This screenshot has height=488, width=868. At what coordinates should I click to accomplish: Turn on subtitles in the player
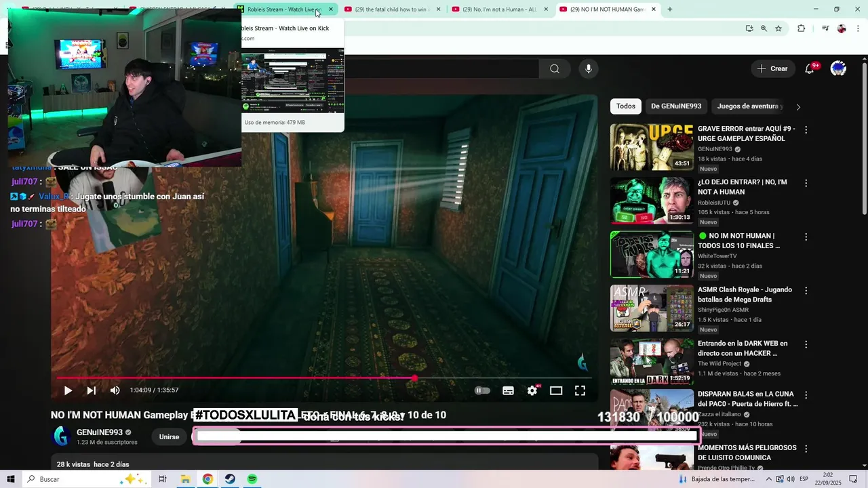(508, 390)
